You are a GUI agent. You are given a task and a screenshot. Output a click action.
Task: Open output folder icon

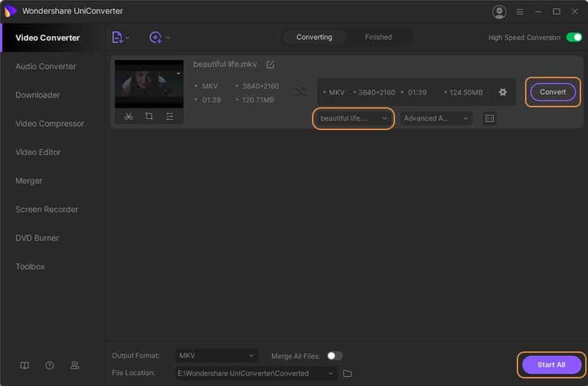(347, 374)
